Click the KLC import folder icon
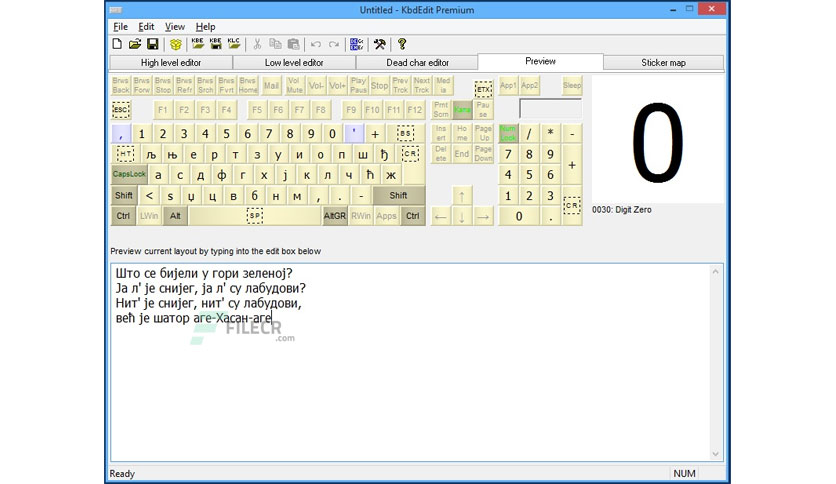The image size is (836, 484). [234, 44]
